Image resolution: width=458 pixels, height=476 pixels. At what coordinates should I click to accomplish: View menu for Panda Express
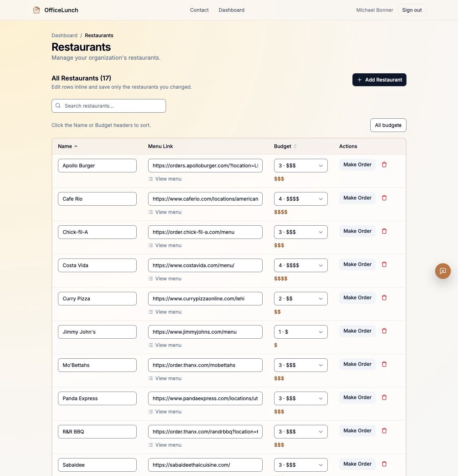point(165,412)
